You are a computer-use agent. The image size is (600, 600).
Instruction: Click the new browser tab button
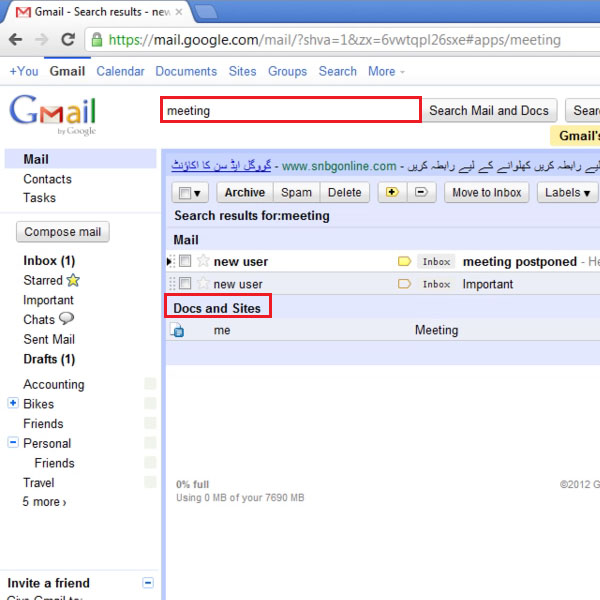[x=207, y=11]
